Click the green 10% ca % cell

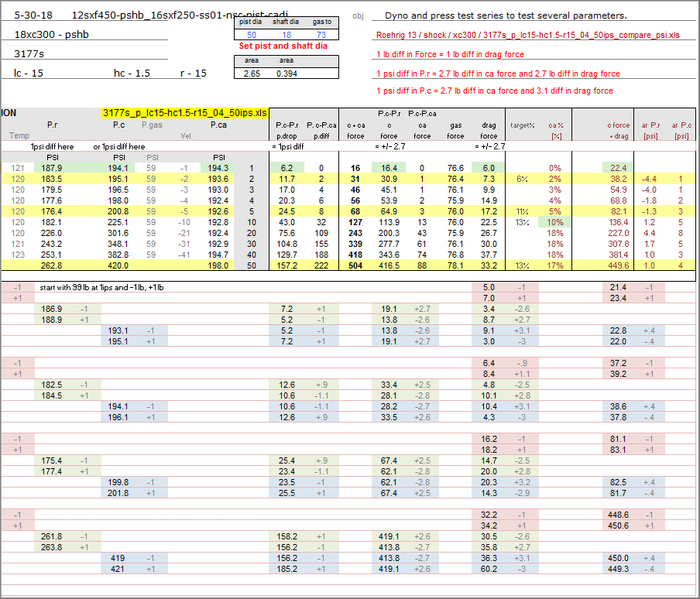click(554, 222)
